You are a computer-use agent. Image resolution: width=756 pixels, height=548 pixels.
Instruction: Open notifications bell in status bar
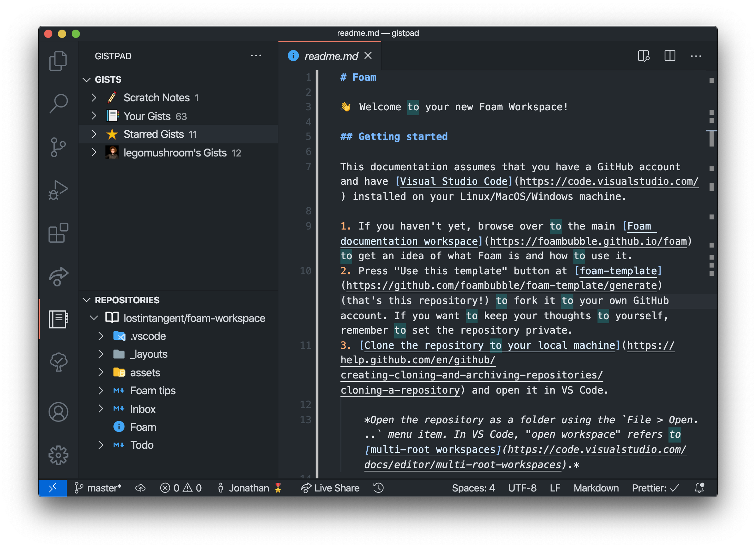tap(699, 488)
